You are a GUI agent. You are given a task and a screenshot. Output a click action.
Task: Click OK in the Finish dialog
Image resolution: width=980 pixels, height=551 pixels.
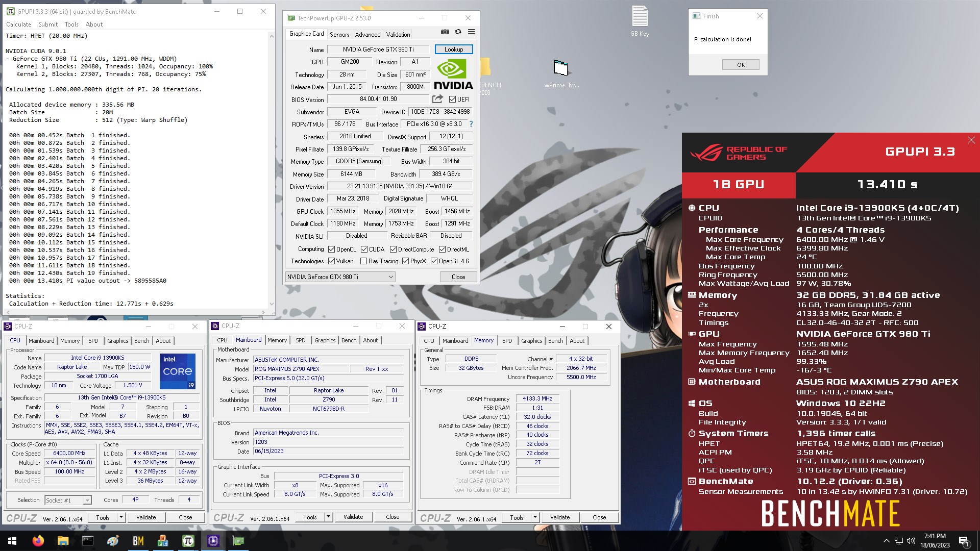point(741,65)
